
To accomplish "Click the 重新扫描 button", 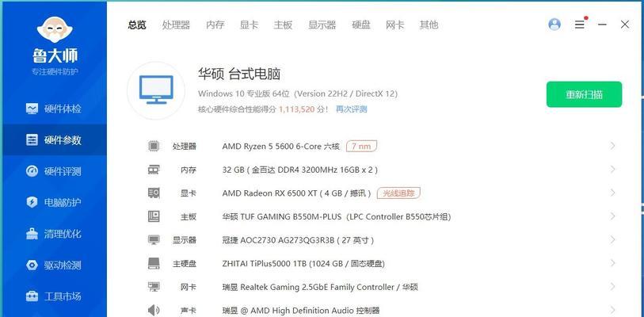I will (584, 94).
